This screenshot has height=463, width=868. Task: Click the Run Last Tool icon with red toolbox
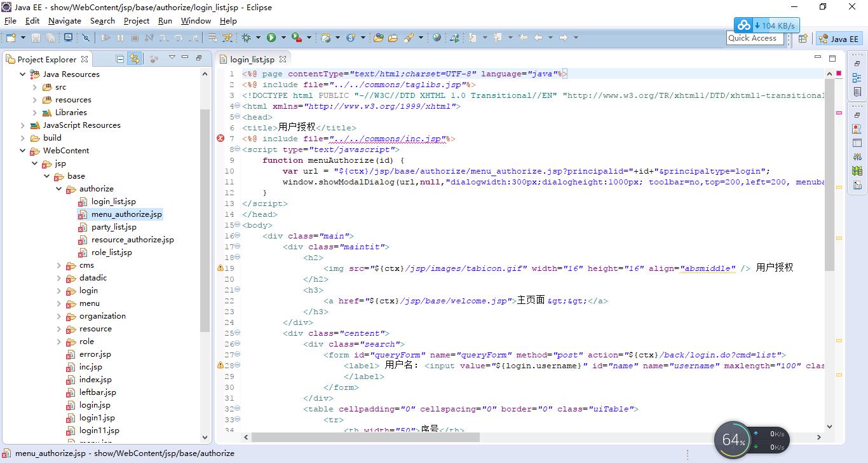coord(296,38)
